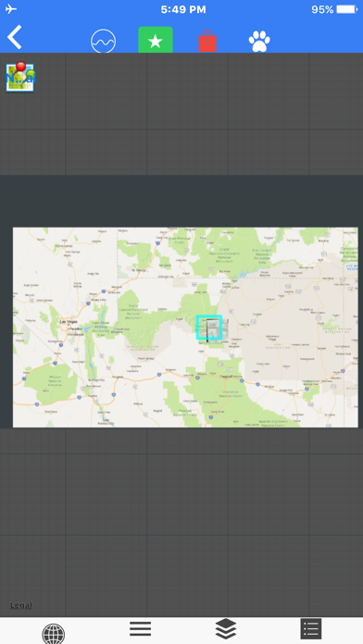
Task: Open the list view icon
Action: click(x=311, y=629)
